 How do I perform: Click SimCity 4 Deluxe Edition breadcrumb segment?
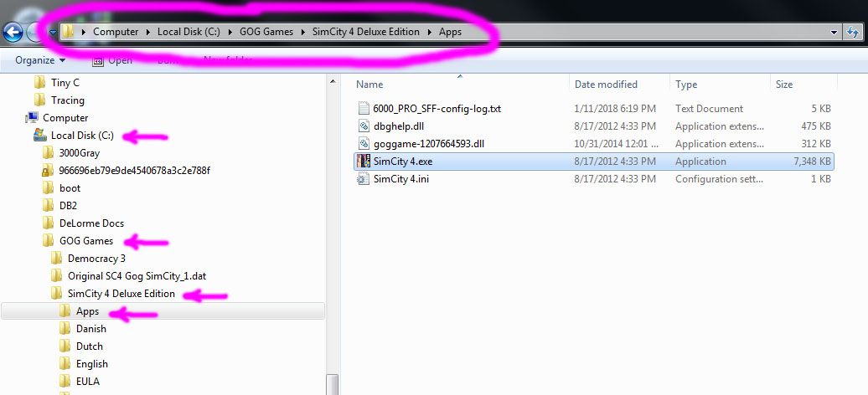tap(366, 32)
